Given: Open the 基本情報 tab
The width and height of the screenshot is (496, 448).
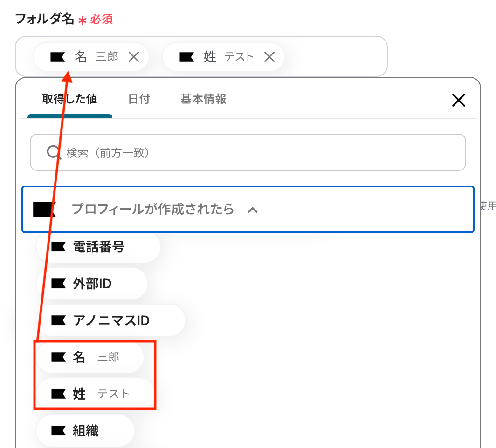Looking at the screenshot, I should pyautogui.click(x=203, y=99).
